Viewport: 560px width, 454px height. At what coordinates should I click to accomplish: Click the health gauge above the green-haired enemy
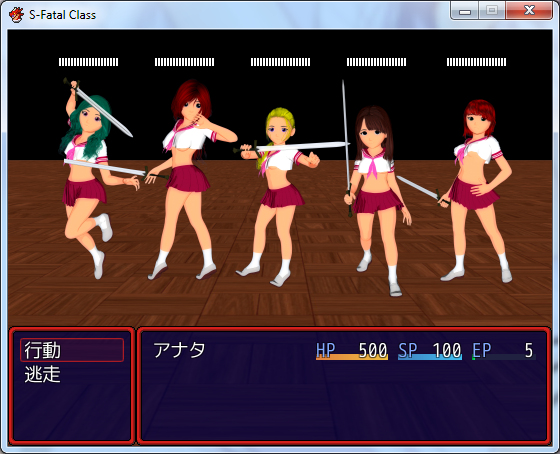tap(89, 62)
